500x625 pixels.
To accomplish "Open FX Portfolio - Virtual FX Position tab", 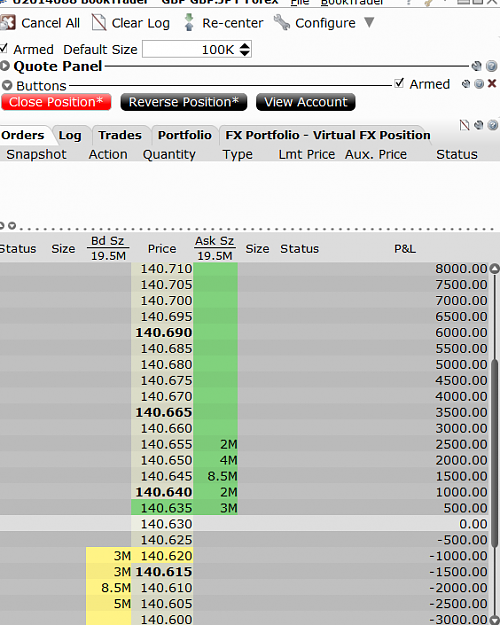I will (x=328, y=136).
